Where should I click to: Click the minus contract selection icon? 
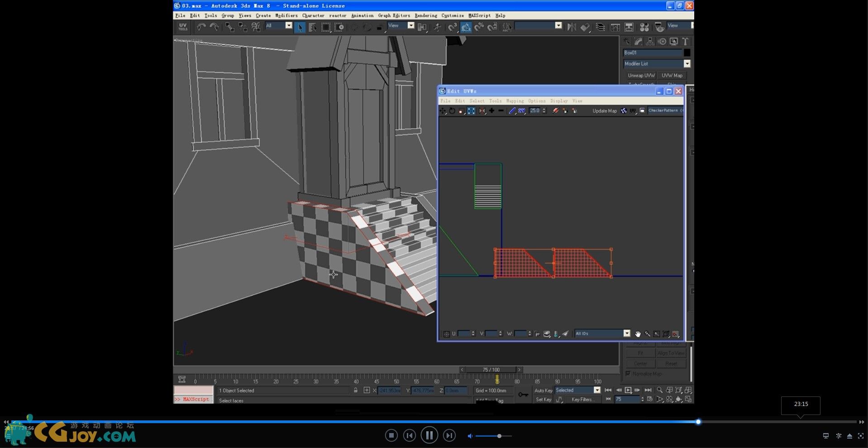(501, 111)
